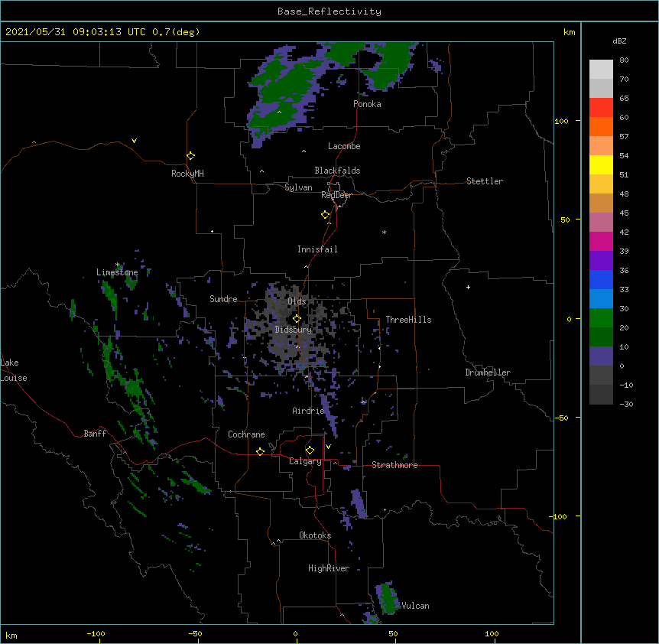This screenshot has height=644, width=659.
Task: Click the km unit label at bottom left
Action: [11, 635]
